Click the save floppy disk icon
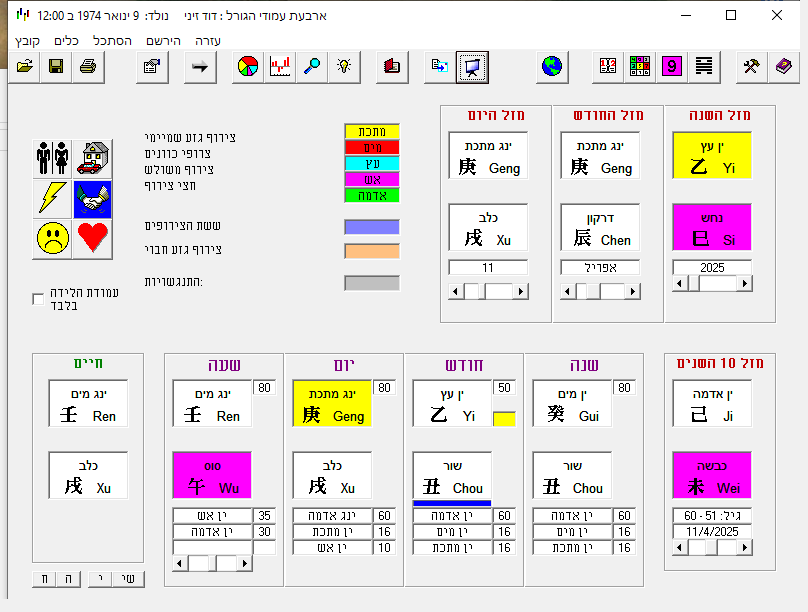808x612 pixels. (x=56, y=67)
